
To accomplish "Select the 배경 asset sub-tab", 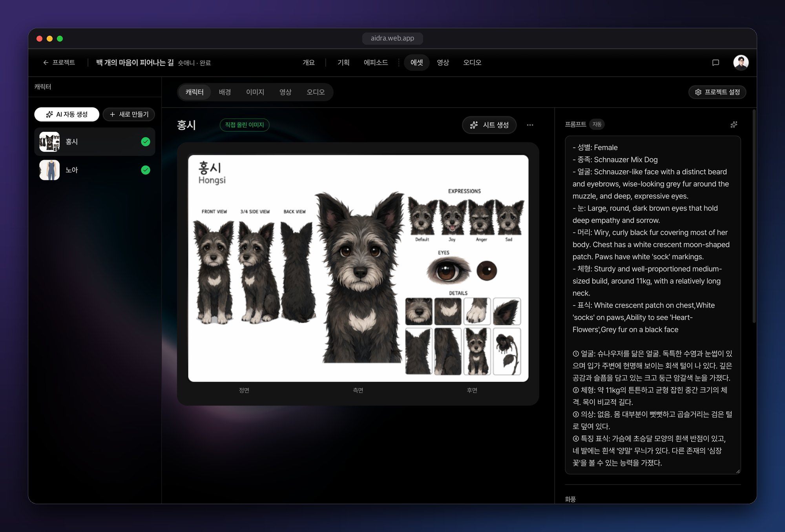I will 225,92.
